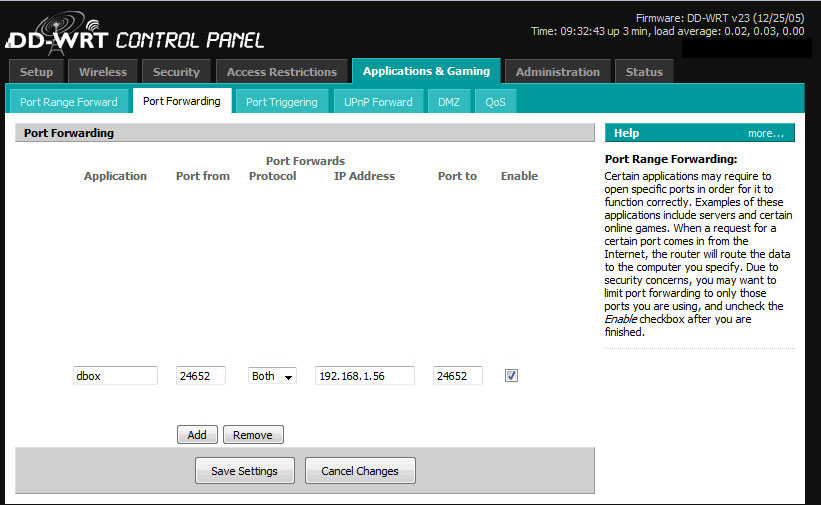
Task: Click the Remove button
Action: click(253, 435)
